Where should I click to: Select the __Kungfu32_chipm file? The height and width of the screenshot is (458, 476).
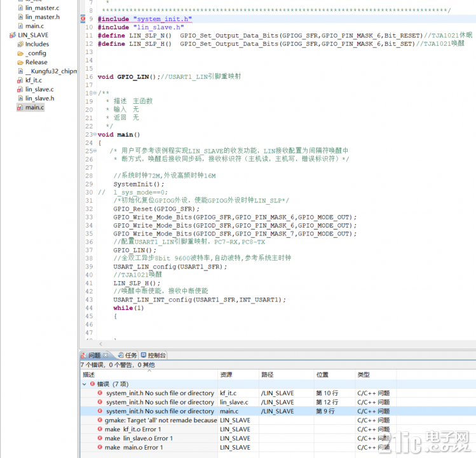tap(51, 71)
